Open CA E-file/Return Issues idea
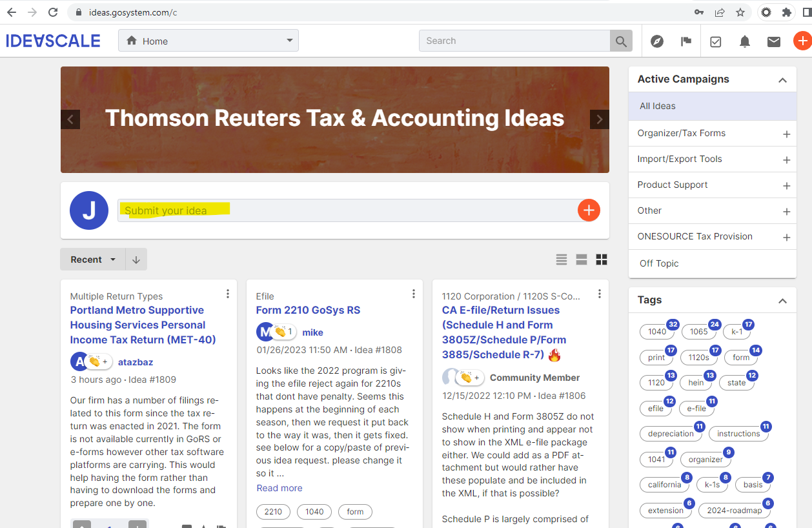 (504, 332)
